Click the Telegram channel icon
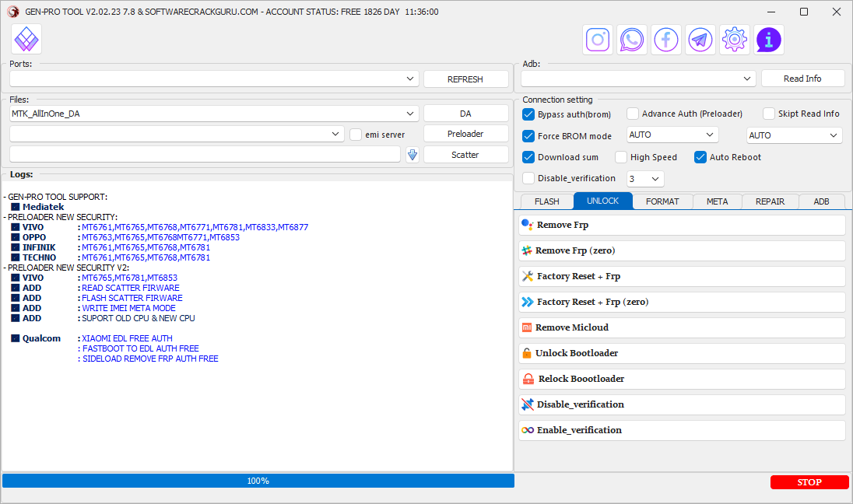This screenshot has width=853, height=504. [x=700, y=39]
